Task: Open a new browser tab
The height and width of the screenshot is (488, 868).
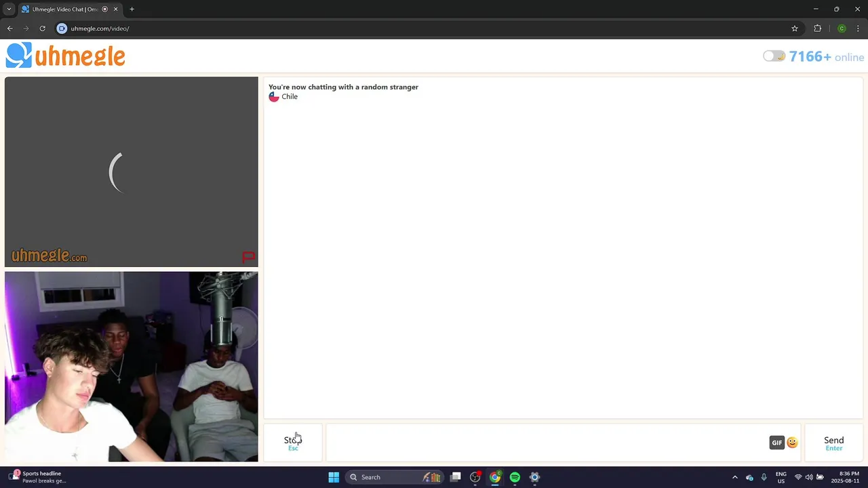Action: point(132,9)
